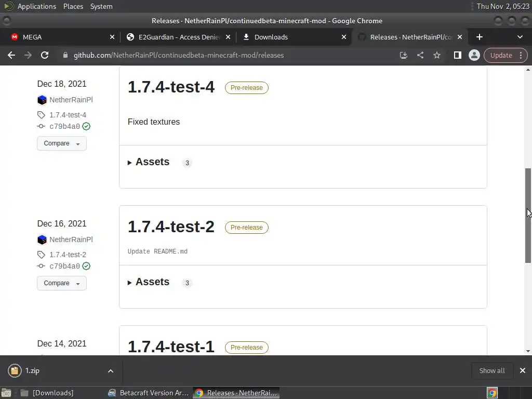Close the downloads shelf
The height and width of the screenshot is (399, 532).
523,370
